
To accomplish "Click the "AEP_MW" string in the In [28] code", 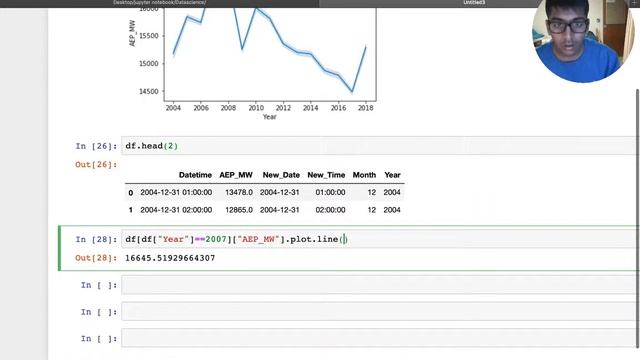I will coord(258,239).
